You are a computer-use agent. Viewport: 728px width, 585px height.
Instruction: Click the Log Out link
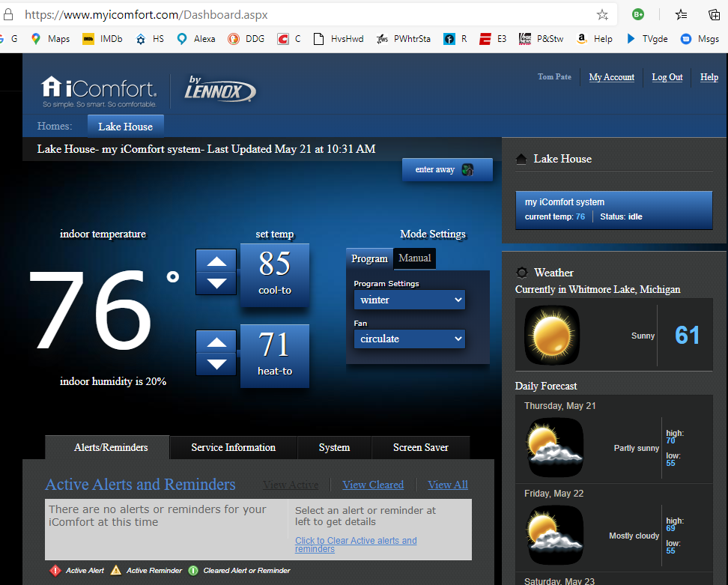click(x=667, y=77)
